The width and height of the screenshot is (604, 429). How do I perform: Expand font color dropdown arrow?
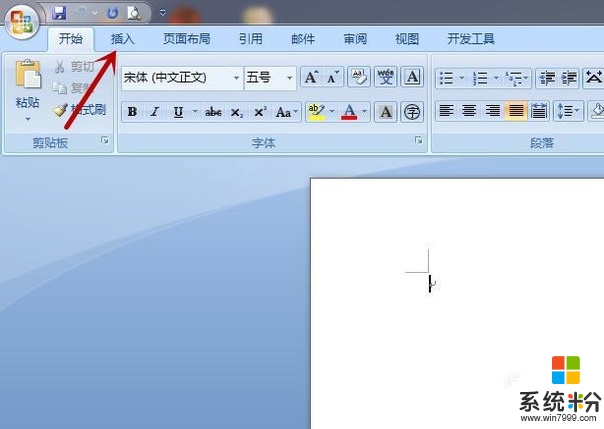(364, 112)
